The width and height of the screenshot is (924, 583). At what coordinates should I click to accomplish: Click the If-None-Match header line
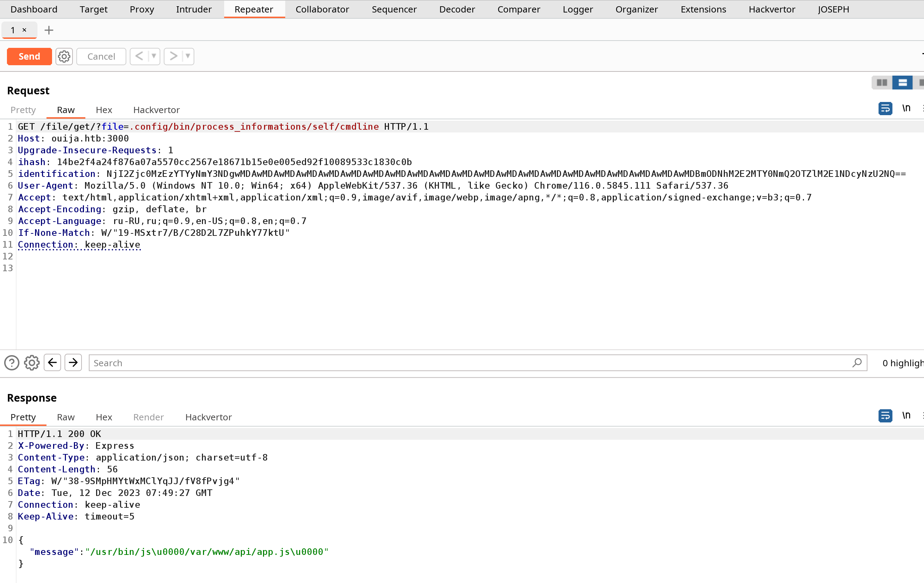154,233
